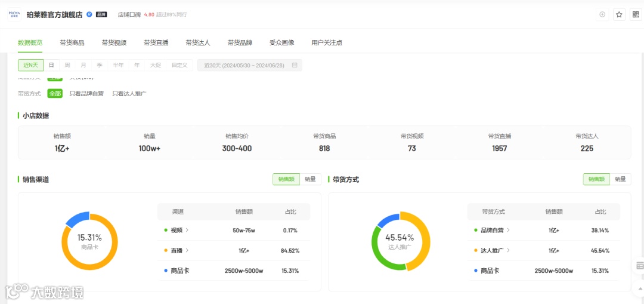
Task: Open the 带货商品 tab
Action: click(72, 42)
